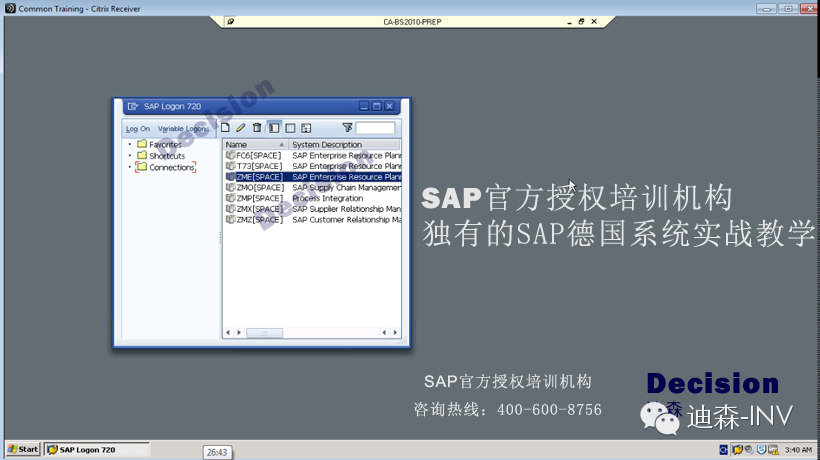Click SAP Customer Relationship description cell
The image size is (820, 460).
coord(346,220)
